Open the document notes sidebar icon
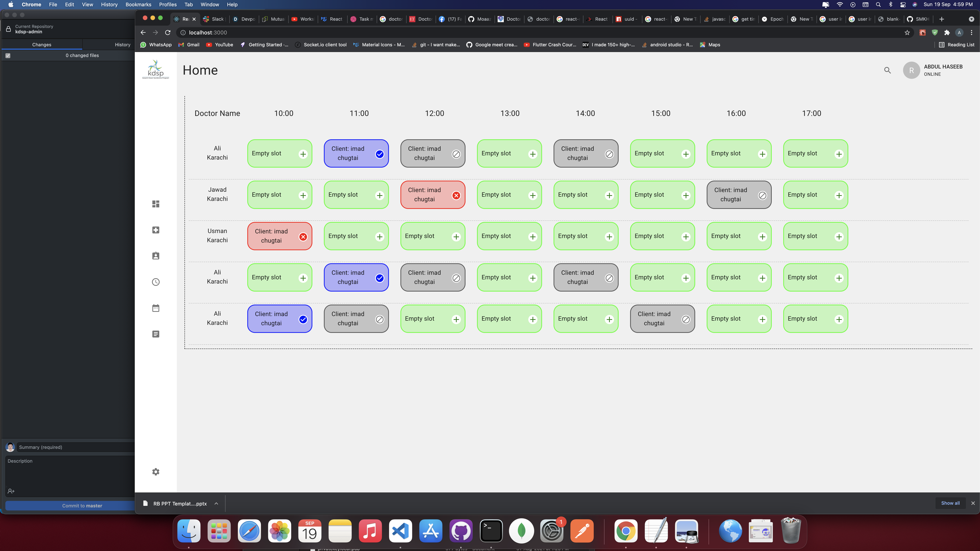The height and width of the screenshot is (551, 980). 156,334
